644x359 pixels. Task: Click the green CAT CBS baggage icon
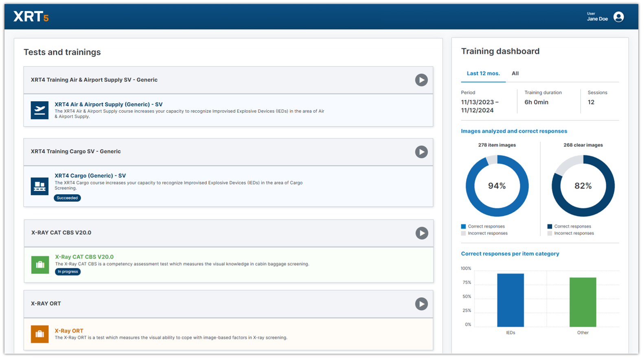(x=40, y=265)
